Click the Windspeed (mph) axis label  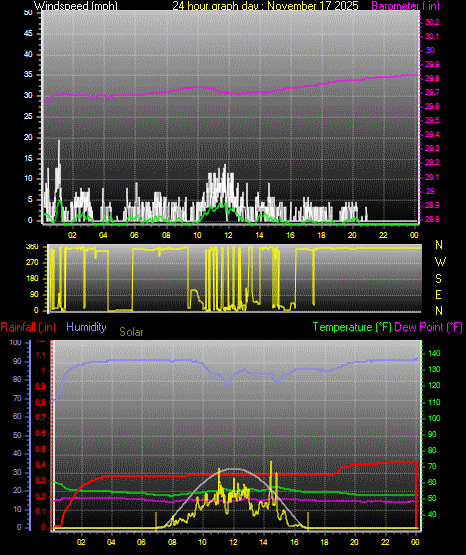(75, 5)
